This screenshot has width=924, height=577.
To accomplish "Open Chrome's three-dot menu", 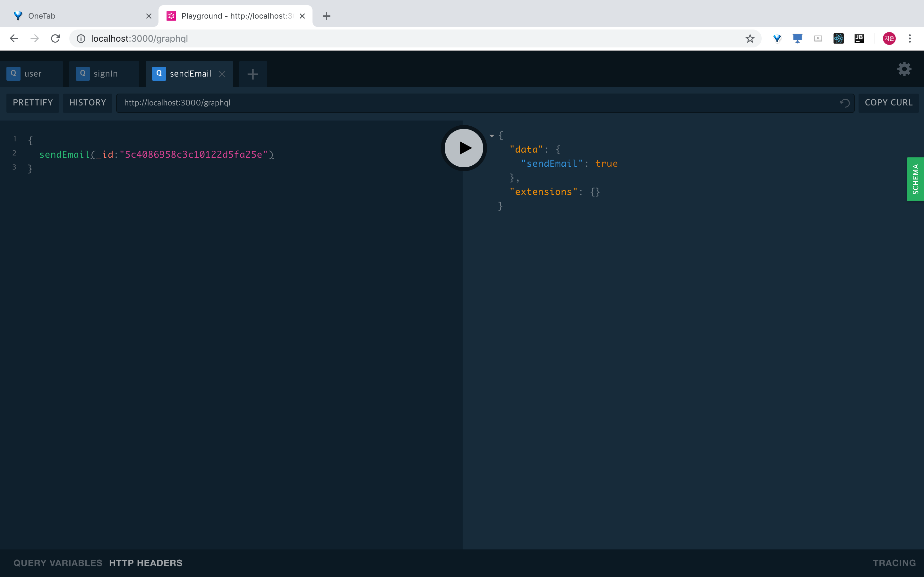I will (x=910, y=38).
